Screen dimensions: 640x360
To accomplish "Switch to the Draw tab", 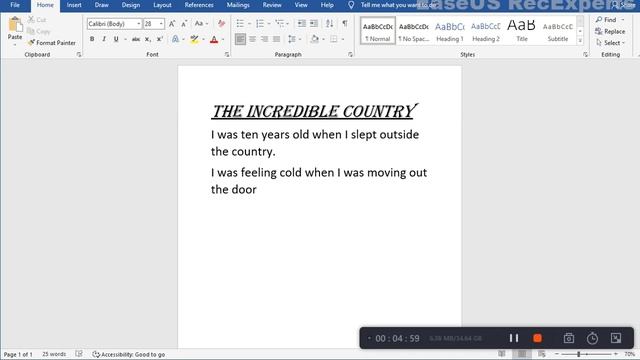I will click(x=101, y=5).
